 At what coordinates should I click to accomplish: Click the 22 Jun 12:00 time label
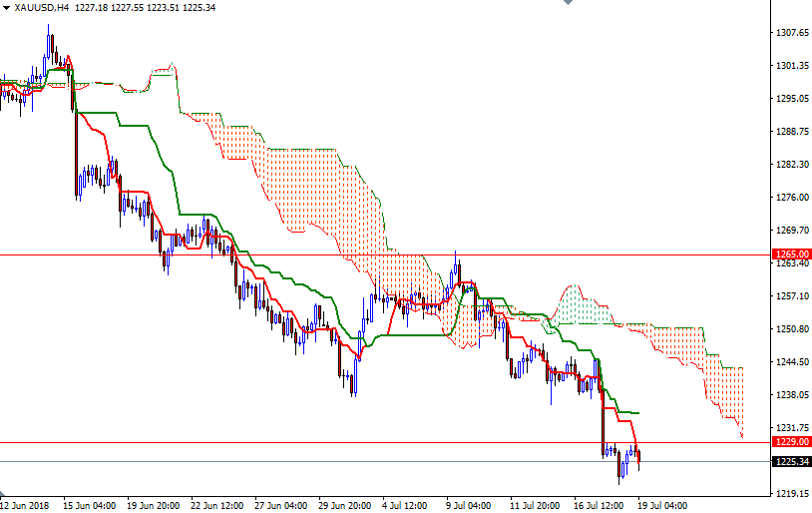pyautogui.click(x=217, y=505)
